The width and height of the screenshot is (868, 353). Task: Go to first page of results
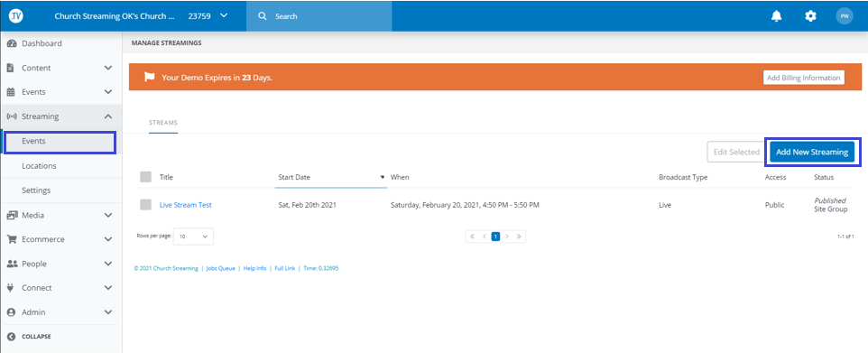(x=473, y=236)
